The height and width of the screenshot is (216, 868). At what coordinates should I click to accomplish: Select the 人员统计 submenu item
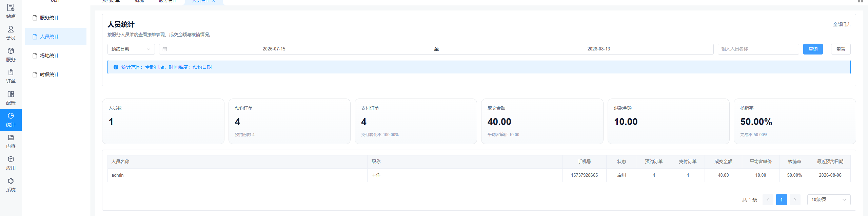pyautogui.click(x=56, y=37)
